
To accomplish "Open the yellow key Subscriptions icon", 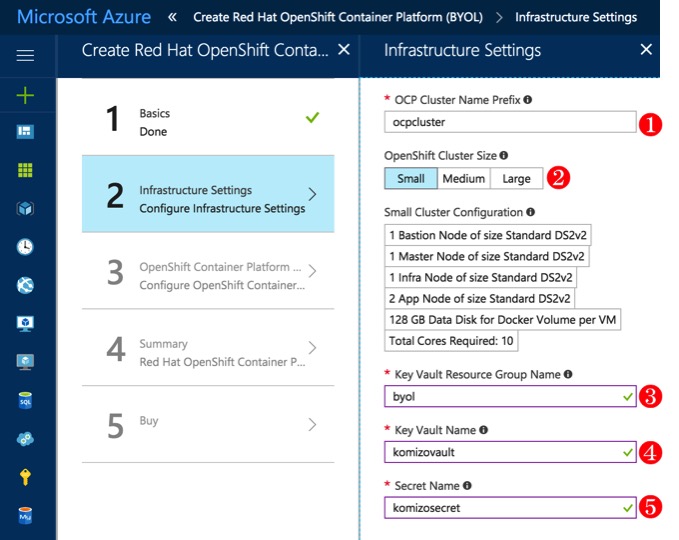I will (25, 478).
